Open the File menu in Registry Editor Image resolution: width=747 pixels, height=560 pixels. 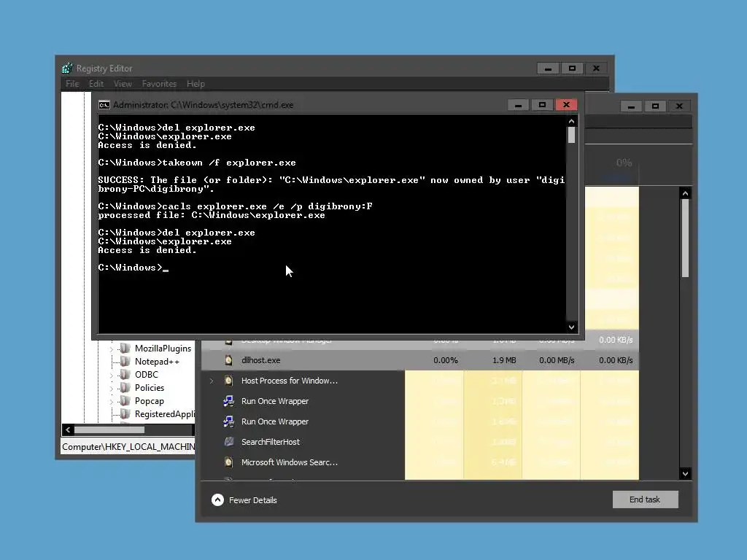[x=72, y=84]
